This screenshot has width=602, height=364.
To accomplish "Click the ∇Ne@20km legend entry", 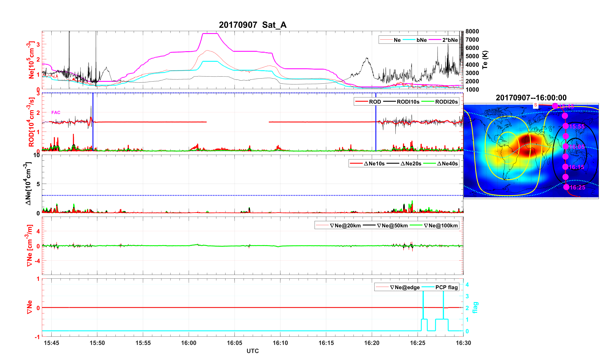I will click(x=345, y=226).
